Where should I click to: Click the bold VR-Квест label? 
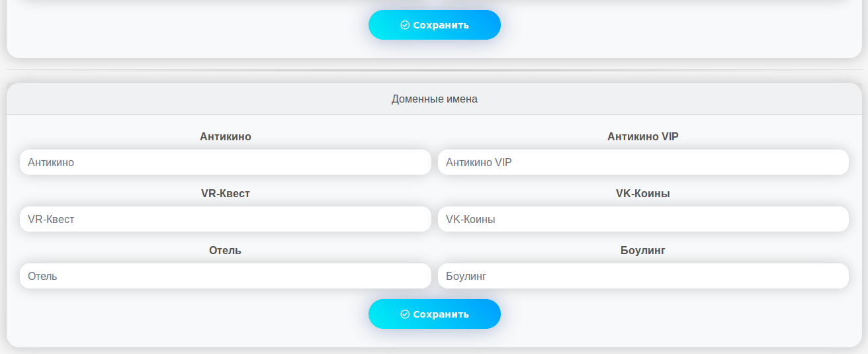(x=226, y=193)
